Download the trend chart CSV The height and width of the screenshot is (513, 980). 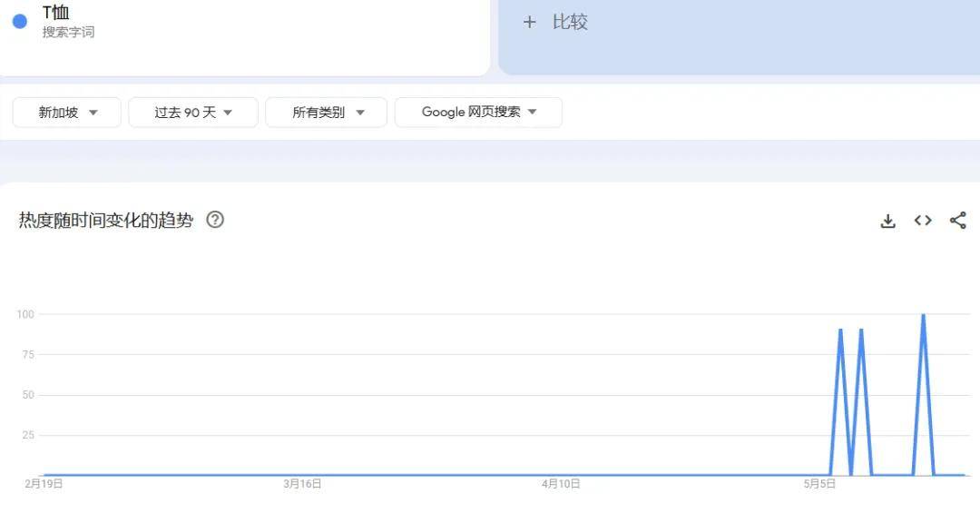pos(887,221)
